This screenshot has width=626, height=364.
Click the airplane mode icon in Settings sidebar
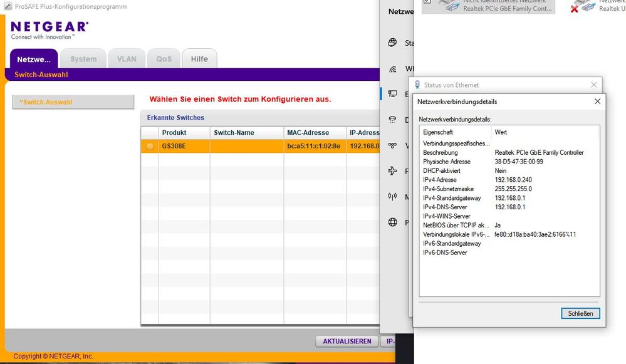[x=392, y=171]
